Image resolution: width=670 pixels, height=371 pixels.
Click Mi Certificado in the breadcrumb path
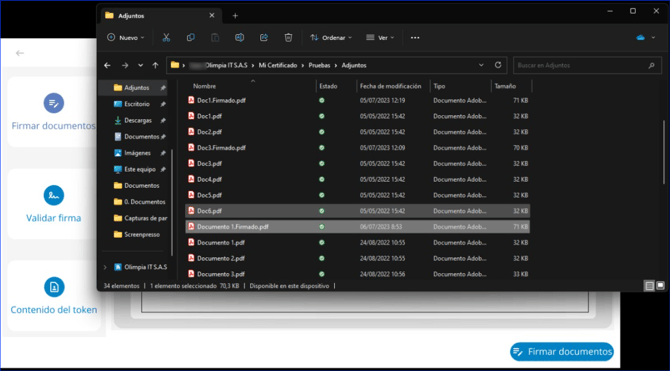click(x=278, y=65)
